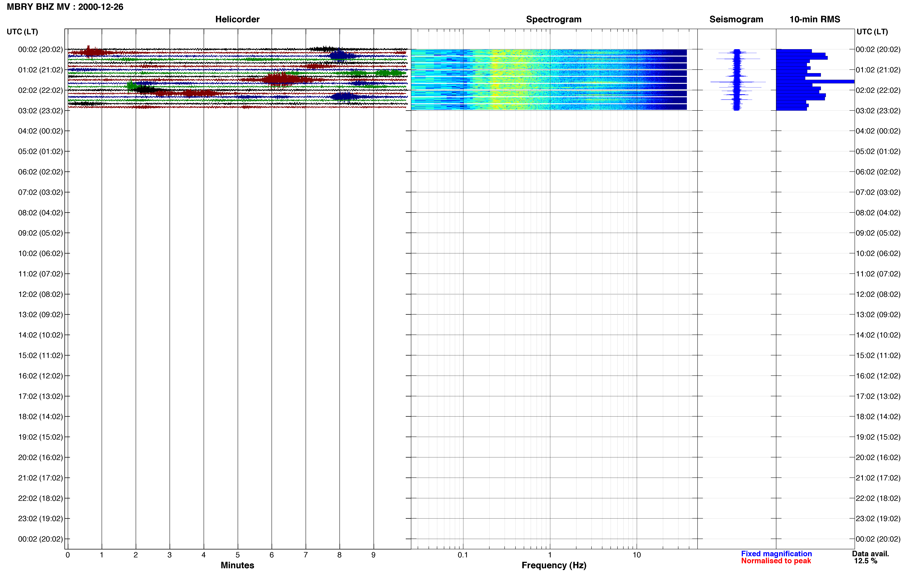Click the 'Minutes' x-axis label

[237, 565]
